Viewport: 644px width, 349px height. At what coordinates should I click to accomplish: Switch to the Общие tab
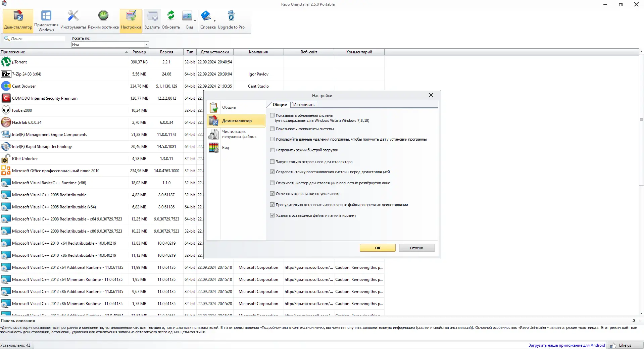point(280,105)
